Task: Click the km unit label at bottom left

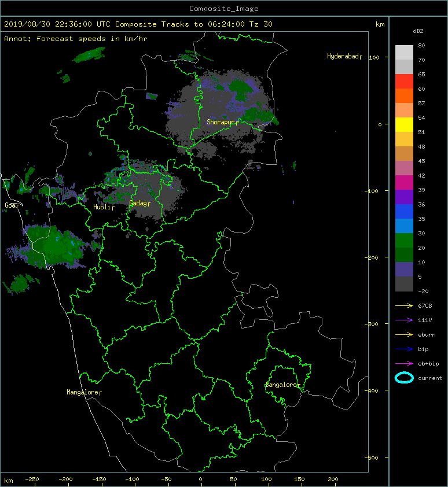Action: [9, 481]
